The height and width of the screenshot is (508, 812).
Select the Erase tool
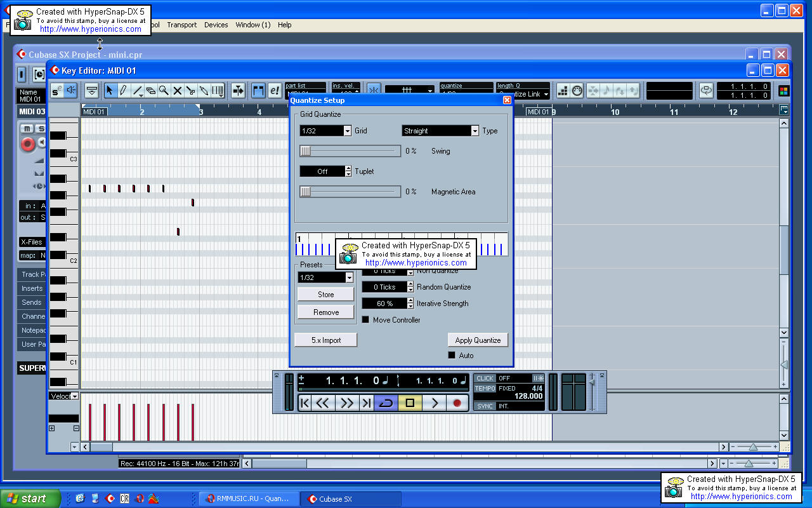tap(150, 91)
